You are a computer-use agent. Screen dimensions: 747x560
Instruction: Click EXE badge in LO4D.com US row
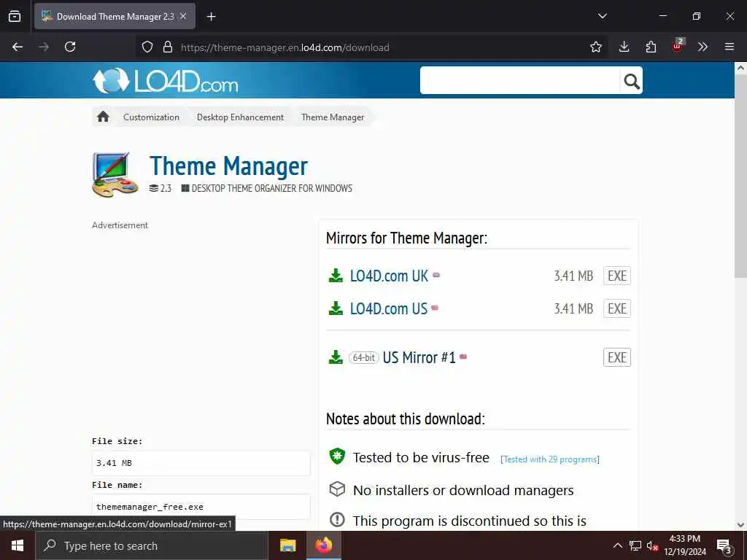click(617, 308)
